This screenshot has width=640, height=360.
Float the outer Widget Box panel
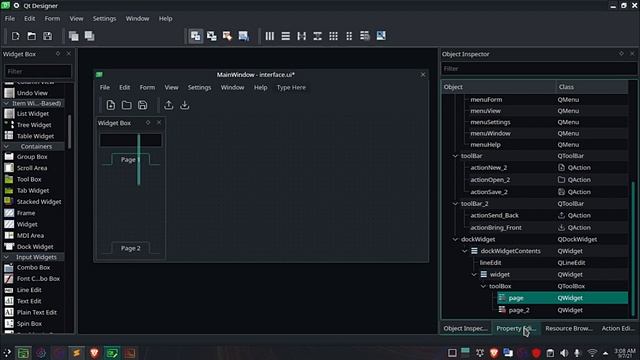tap(58, 53)
